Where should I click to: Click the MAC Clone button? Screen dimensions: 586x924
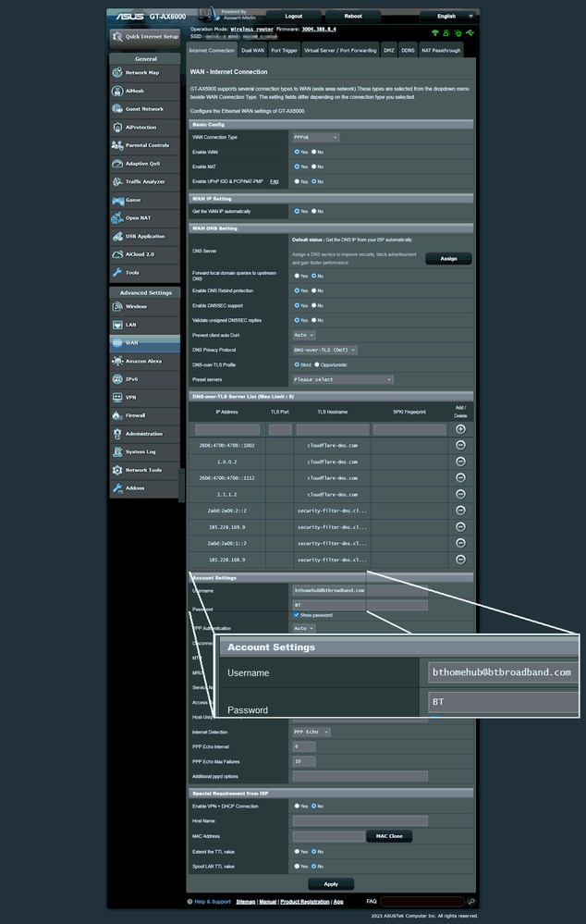pos(389,836)
